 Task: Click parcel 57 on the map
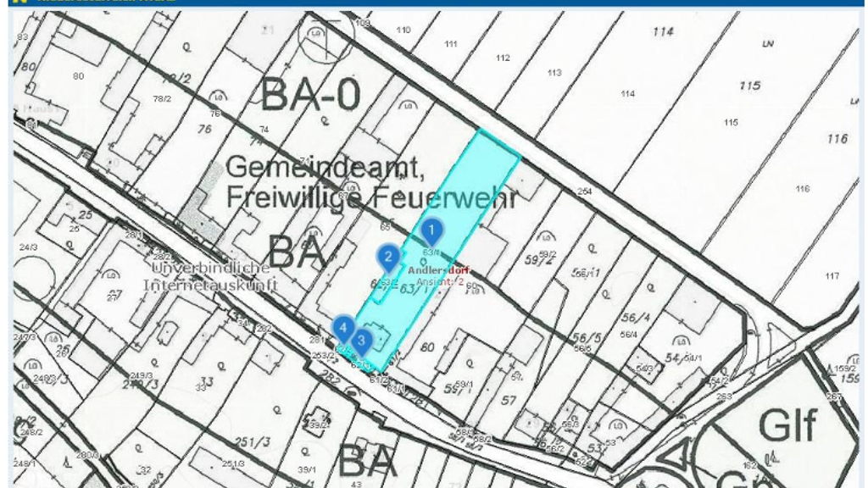pyautogui.click(x=509, y=399)
